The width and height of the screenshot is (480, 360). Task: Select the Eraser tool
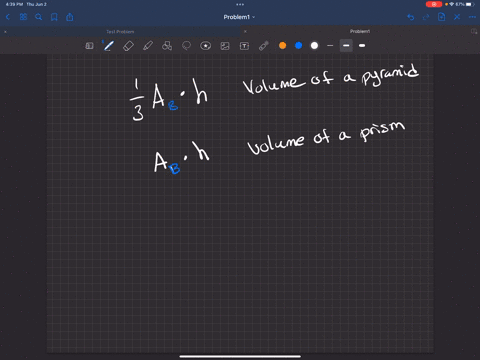[128, 46]
